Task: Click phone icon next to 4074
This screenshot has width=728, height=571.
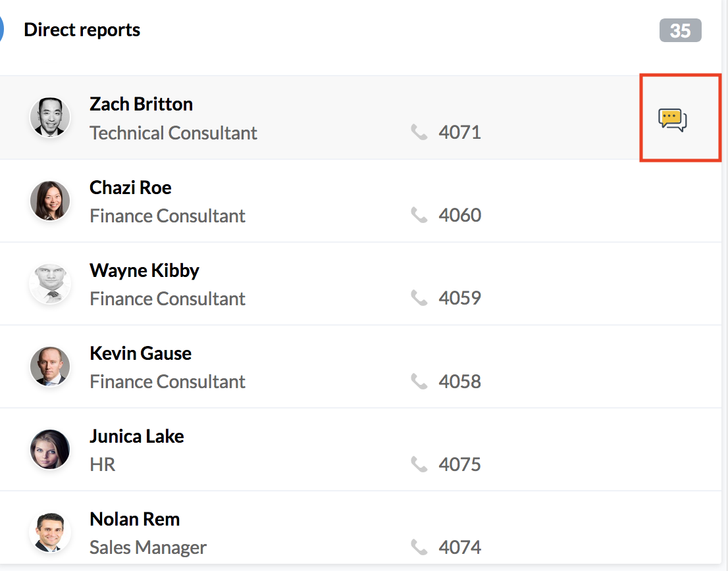Action: [x=419, y=547]
